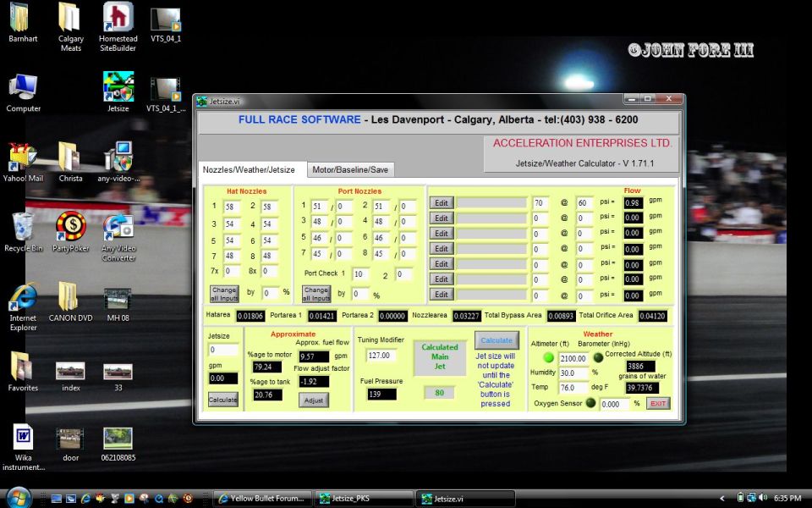Open the CANON DVD folder
812x508 pixels.
[70, 301]
